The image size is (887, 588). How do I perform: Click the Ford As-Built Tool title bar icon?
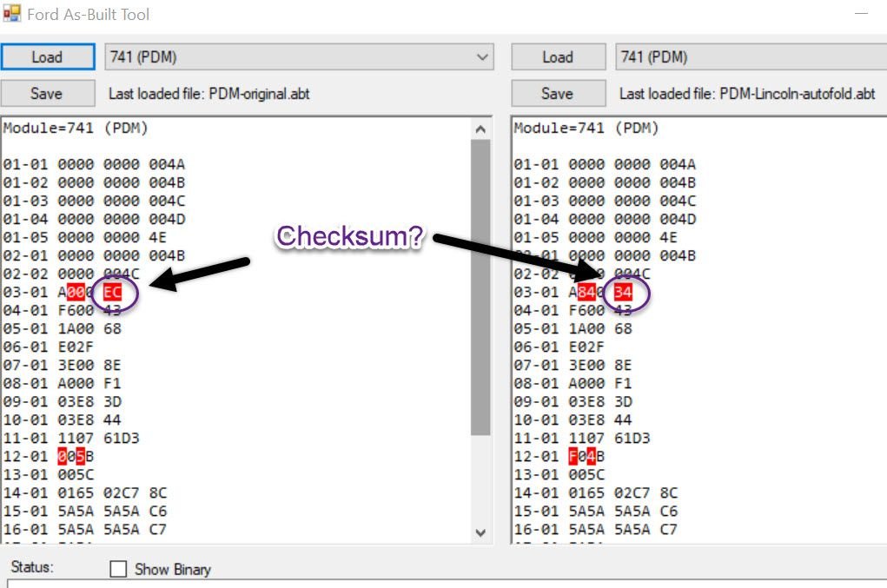[x=10, y=14]
